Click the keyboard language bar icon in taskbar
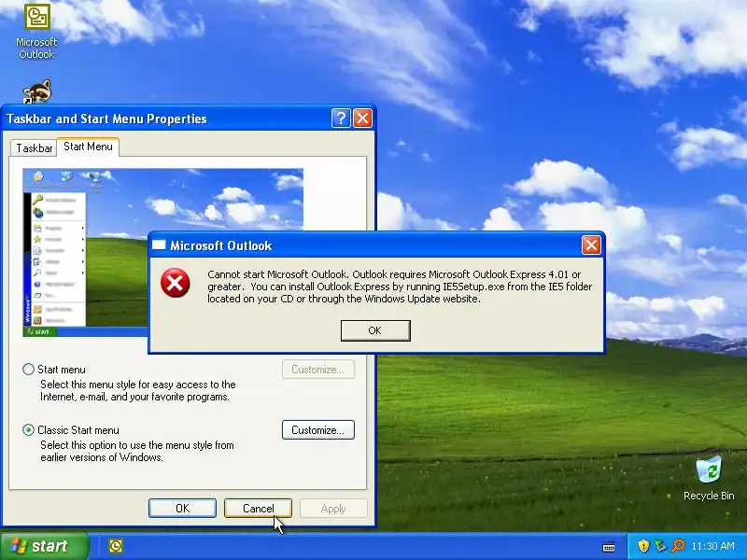This screenshot has height=560, width=747. (609, 546)
